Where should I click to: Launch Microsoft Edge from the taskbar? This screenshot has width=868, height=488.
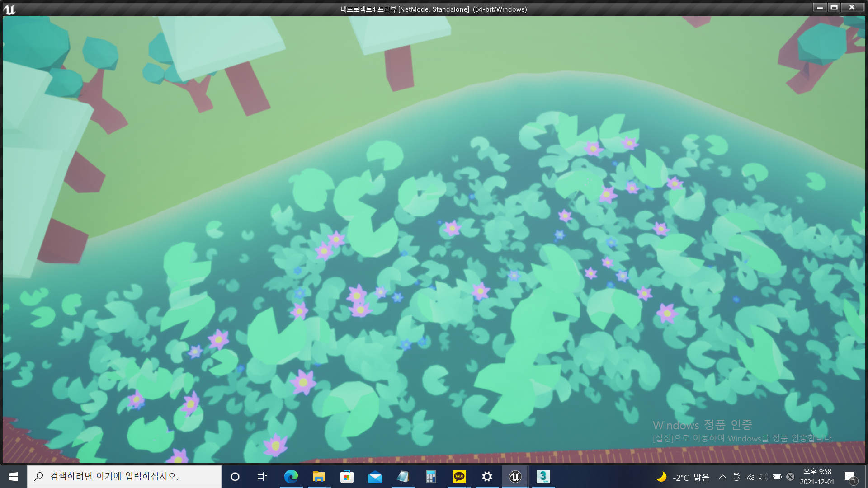tap(291, 477)
